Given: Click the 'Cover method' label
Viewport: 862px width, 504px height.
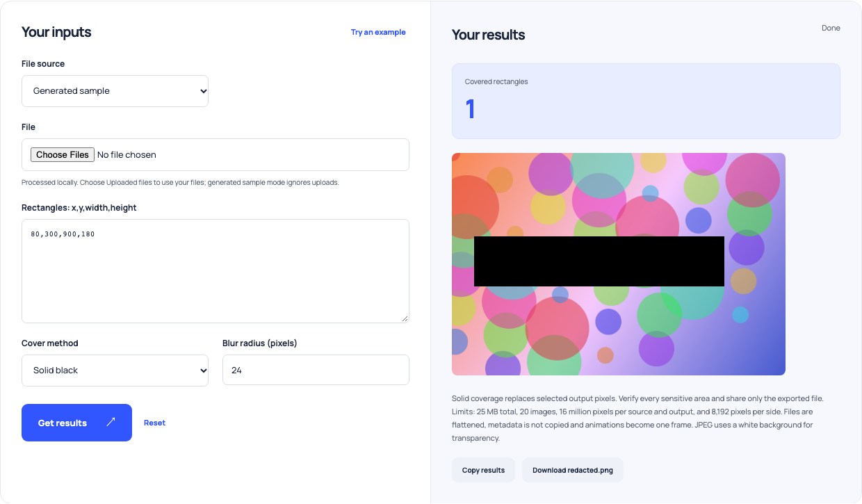Looking at the screenshot, I should tap(50, 343).
